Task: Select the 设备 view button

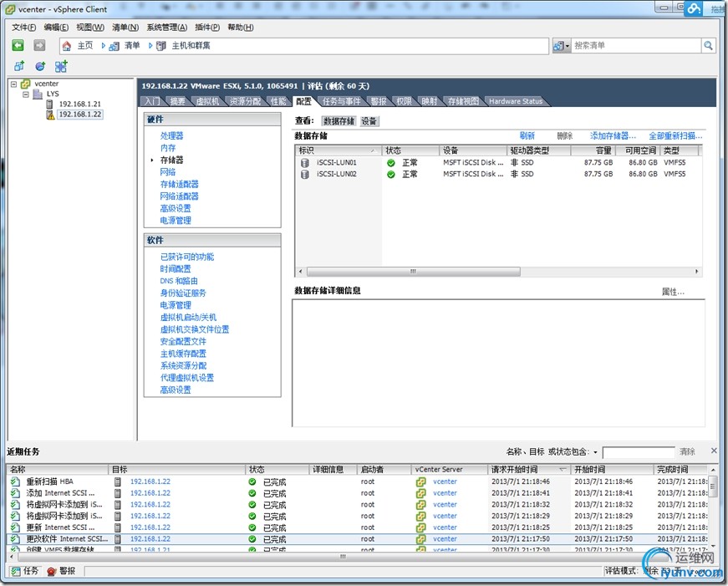Action: coord(369,121)
